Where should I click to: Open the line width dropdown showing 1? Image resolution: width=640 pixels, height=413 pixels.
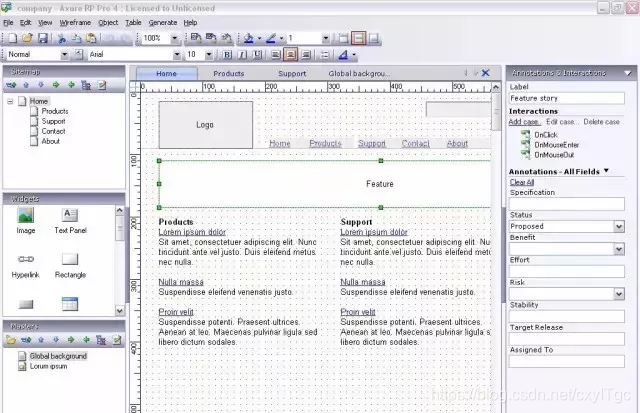point(325,38)
